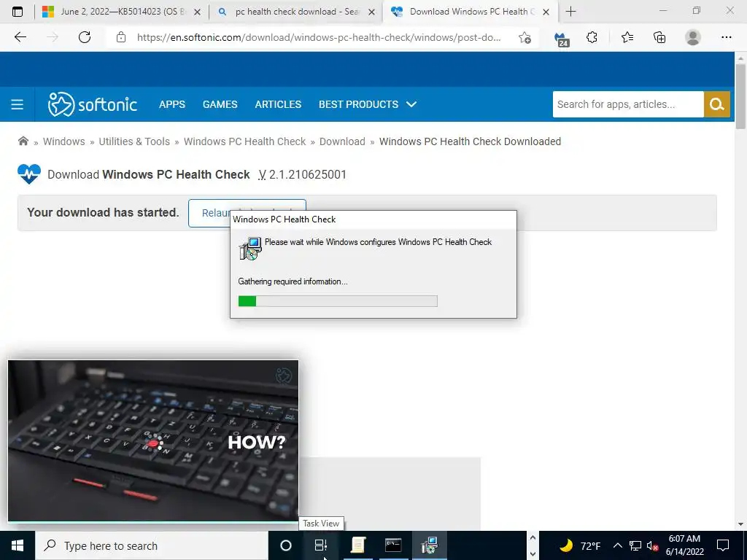The height and width of the screenshot is (560, 747).
Task: Click the muted volume tray icon
Action: tap(652, 545)
